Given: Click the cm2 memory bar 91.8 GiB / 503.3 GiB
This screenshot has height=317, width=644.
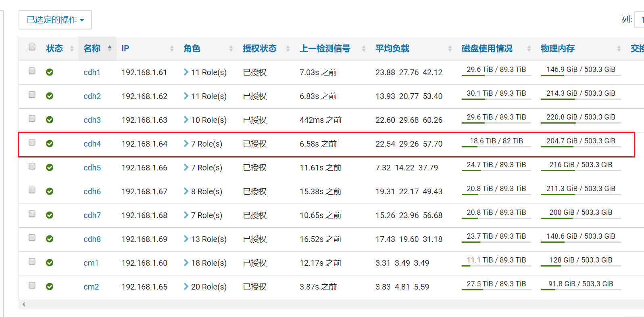Looking at the screenshot, I should pos(581,285).
